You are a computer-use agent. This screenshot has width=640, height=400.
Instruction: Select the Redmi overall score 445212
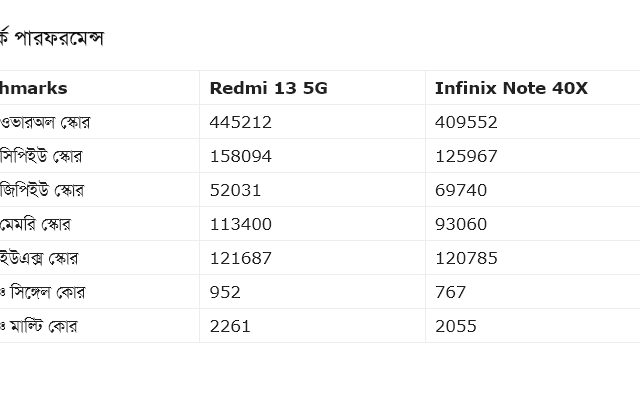[240, 122]
